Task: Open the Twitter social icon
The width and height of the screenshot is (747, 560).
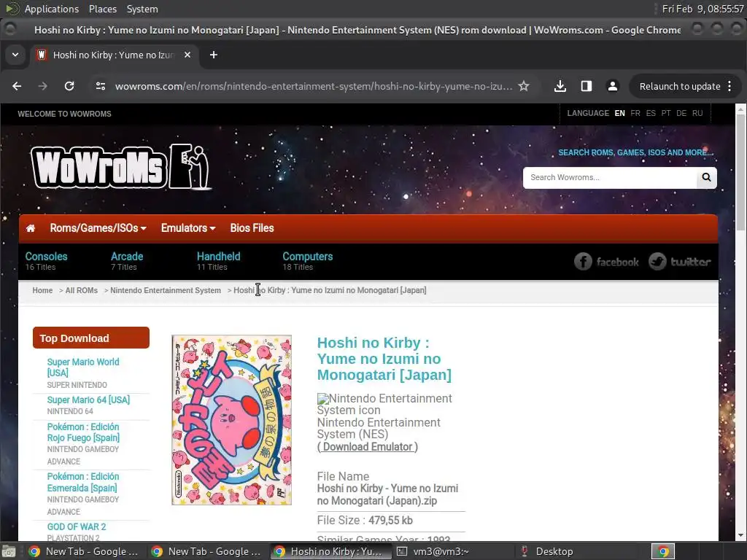Action: [x=680, y=262]
